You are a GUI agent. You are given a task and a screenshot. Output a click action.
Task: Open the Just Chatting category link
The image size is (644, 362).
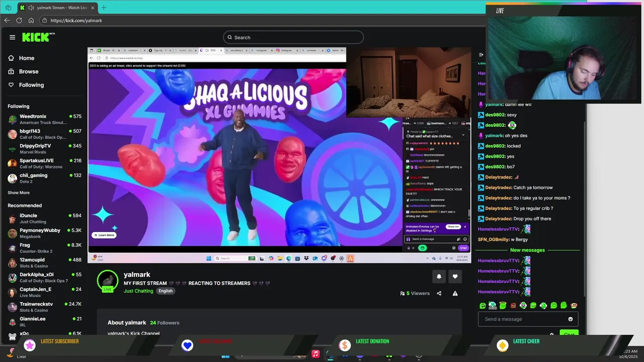click(138, 291)
